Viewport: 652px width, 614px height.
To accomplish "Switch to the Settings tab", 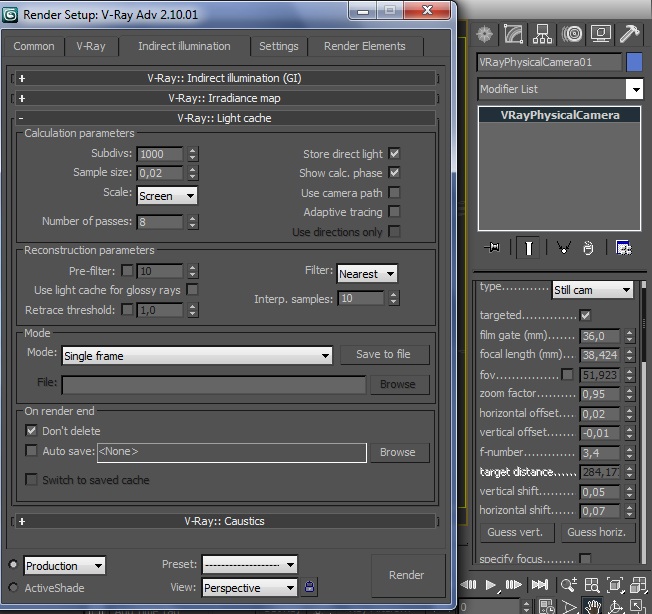I will 279,46.
